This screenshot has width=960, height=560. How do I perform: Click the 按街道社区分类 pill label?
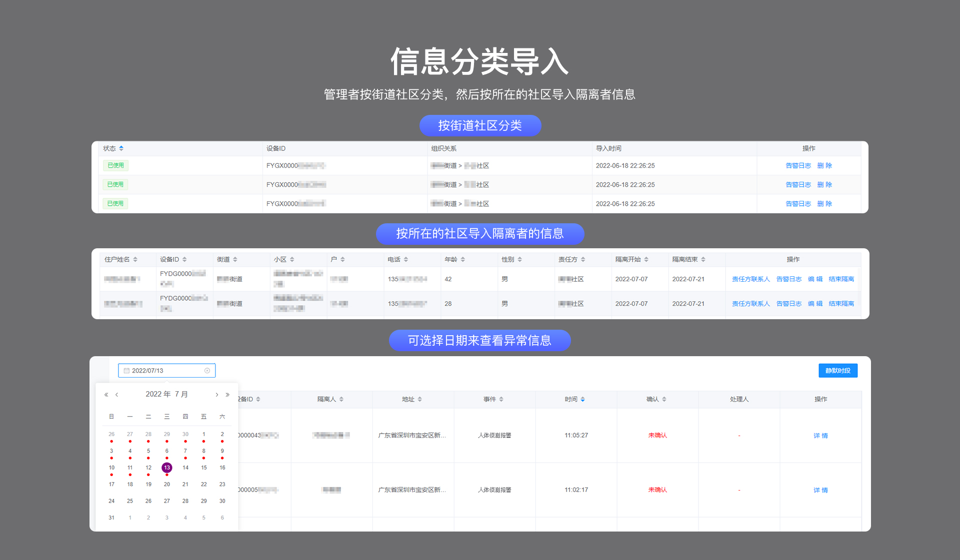pos(480,125)
